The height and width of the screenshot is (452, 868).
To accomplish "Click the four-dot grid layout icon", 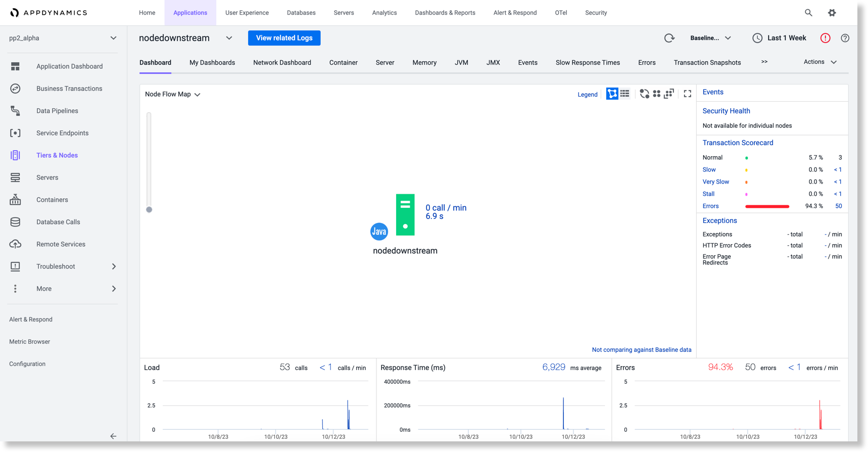I will pos(656,94).
